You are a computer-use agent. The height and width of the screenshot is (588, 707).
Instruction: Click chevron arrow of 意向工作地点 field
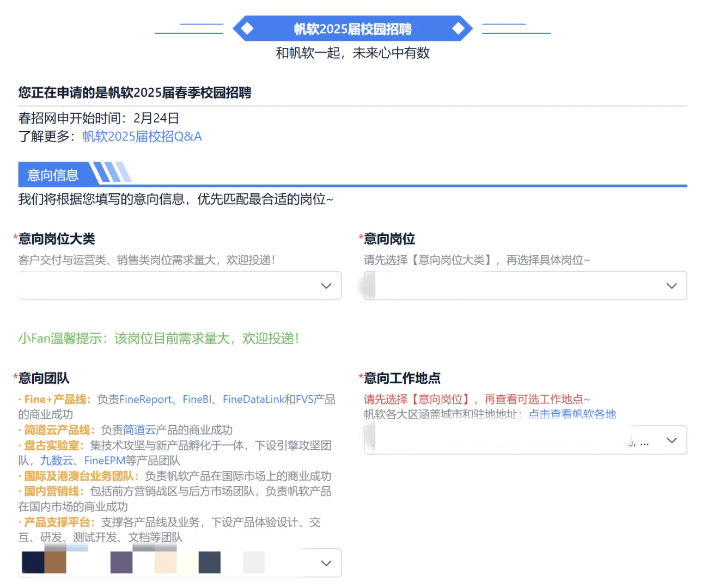[672, 440]
